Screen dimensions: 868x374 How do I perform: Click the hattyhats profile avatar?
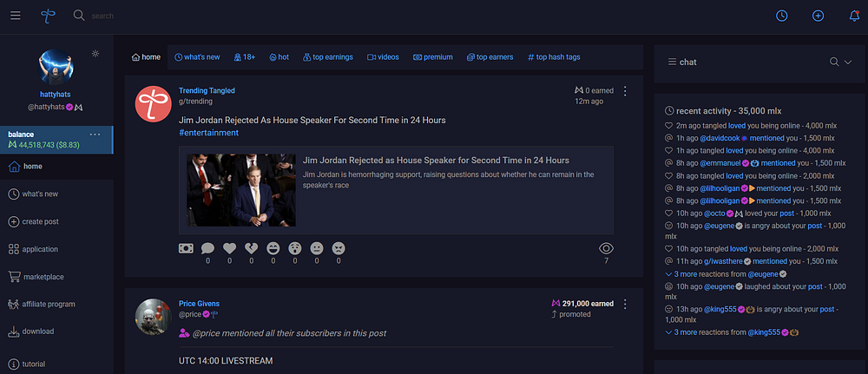click(56, 67)
